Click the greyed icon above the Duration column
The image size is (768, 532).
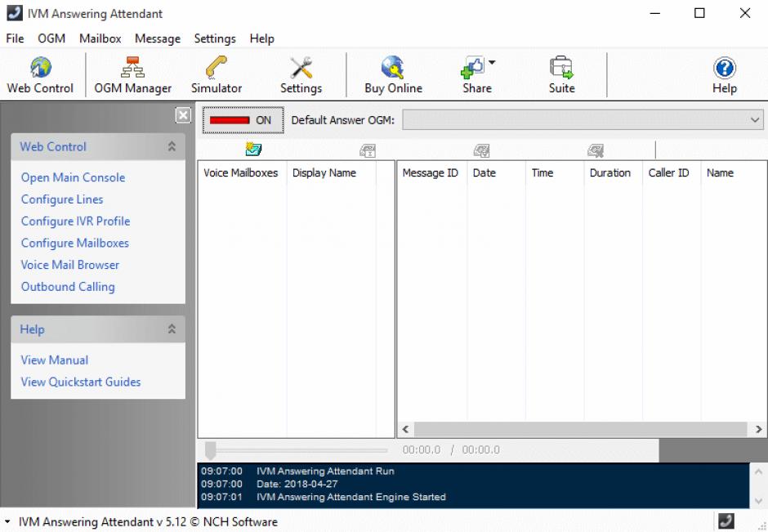click(x=596, y=150)
